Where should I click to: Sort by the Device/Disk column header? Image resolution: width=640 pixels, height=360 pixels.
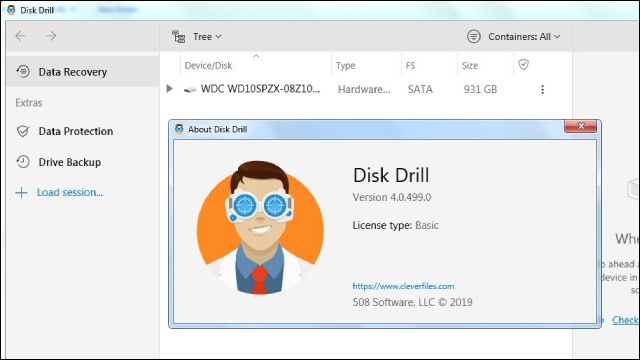coord(208,65)
